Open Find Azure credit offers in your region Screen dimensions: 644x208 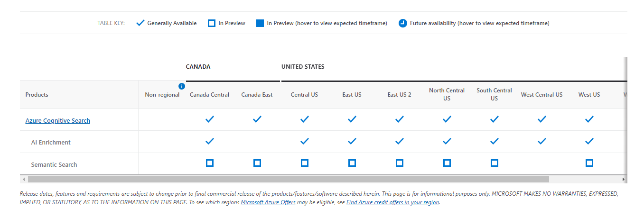(x=393, y=202)
